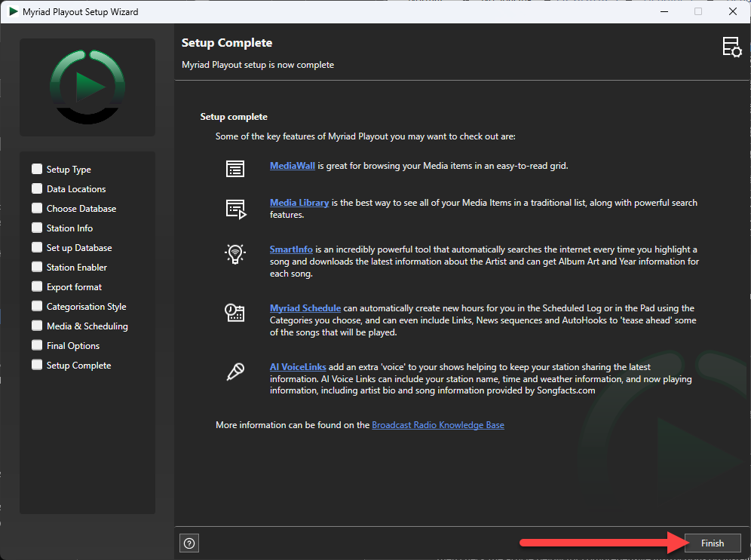751x560 pixels.
Task: Open the MediaWall link
Action: tap(292, 166)
